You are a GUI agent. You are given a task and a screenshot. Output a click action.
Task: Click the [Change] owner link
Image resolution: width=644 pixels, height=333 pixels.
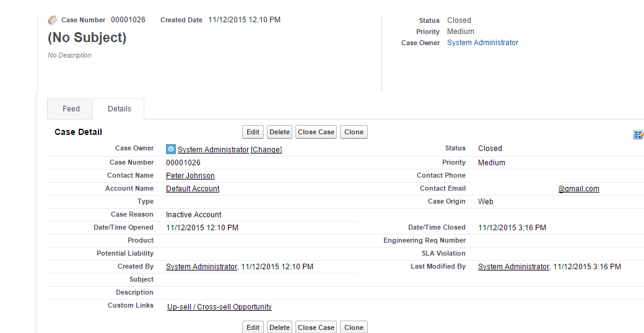point(266,150)
